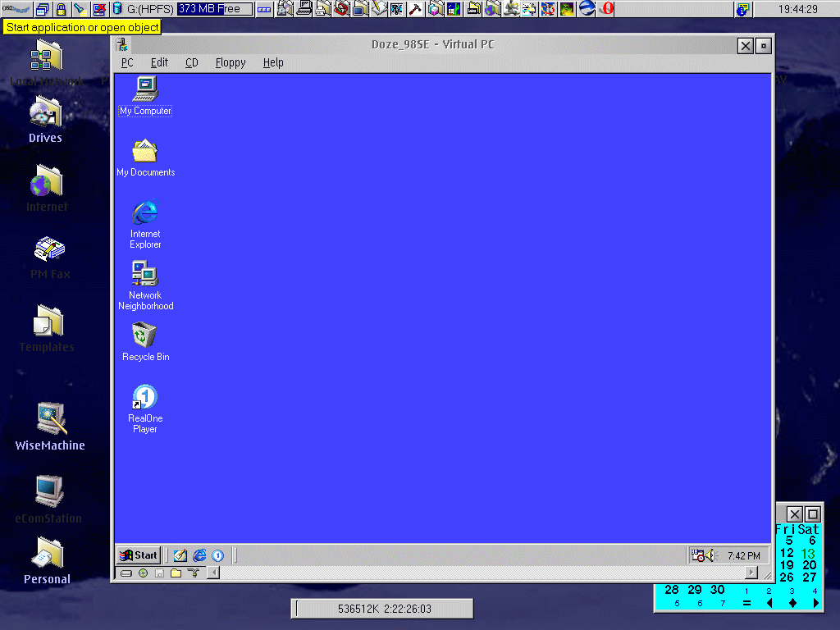Click the red toolbox icon on the toolbar
Viewport: 840px width, 630px height.
click(x=341, y=8)
